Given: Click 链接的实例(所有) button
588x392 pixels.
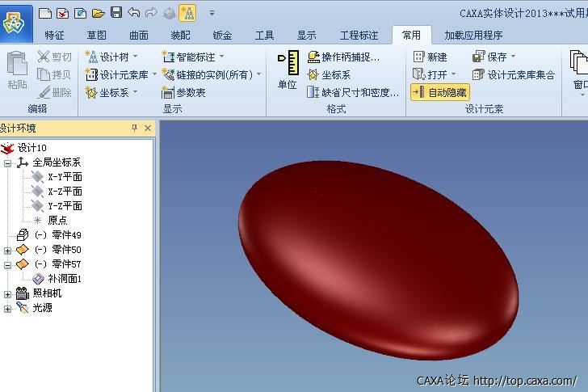Looking at the screenshot, I should pyautogui.click(x=208, y=74).
